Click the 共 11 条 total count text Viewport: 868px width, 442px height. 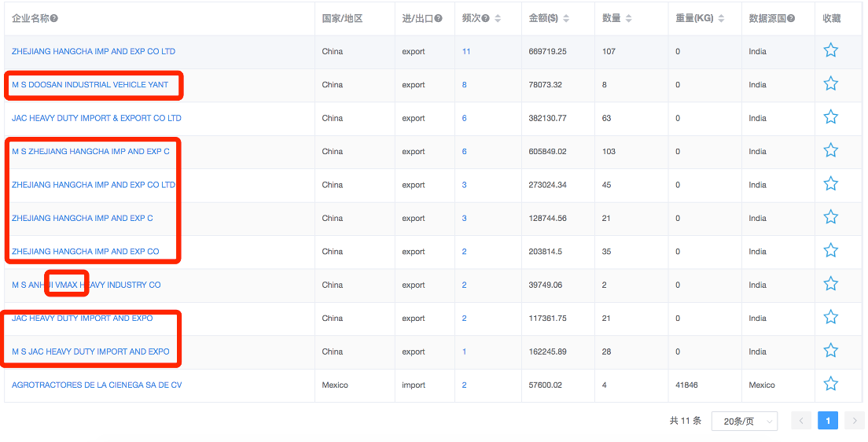coord(686,421)
